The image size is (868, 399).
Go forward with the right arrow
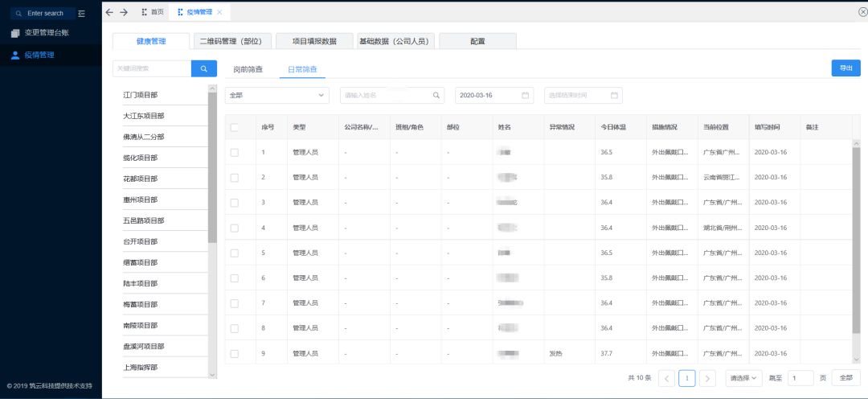coord(124,12)
